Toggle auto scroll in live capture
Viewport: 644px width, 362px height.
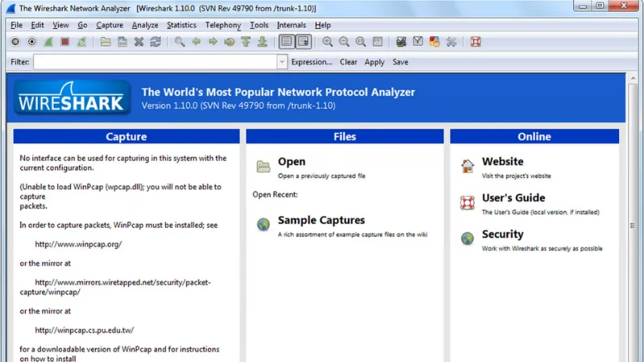point(303,42)
